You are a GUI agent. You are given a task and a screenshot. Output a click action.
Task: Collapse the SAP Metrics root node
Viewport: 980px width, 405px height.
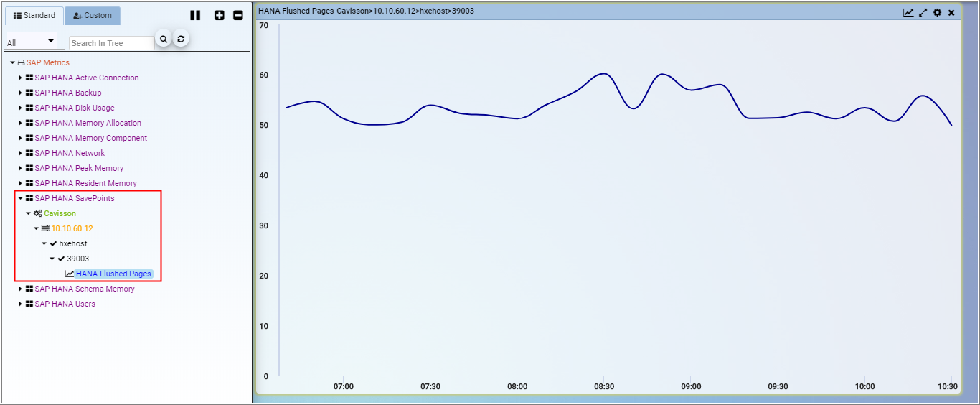tap(12, 62)
